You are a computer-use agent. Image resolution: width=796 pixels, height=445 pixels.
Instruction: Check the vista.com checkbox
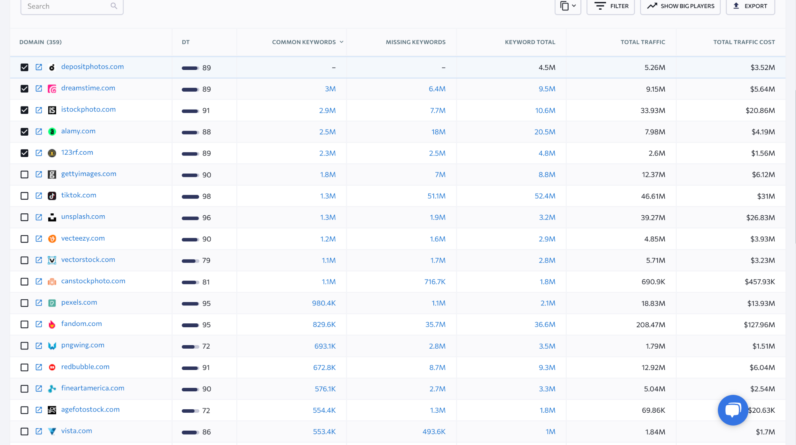[x=24, y=431]
